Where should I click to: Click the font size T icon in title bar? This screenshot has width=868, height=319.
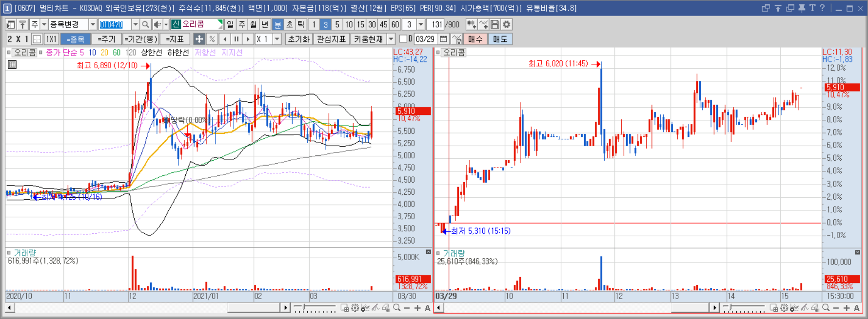pyautogui.click(x=812, y=8)
